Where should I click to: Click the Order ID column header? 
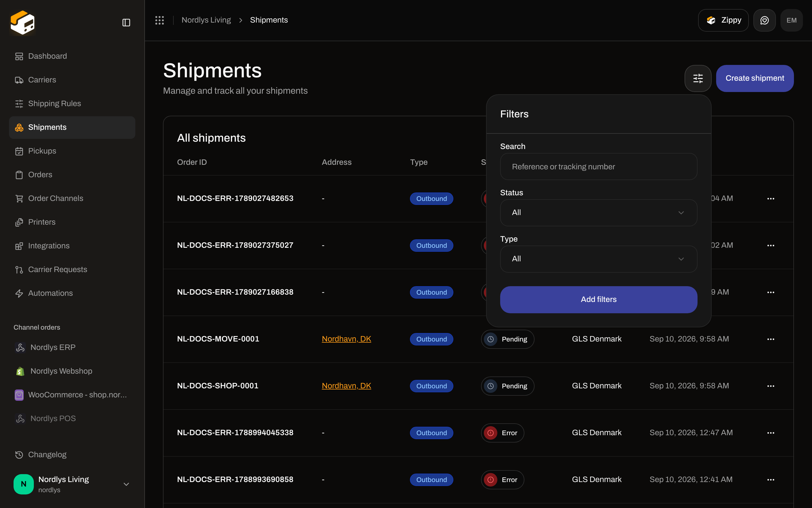click(192, 162)
